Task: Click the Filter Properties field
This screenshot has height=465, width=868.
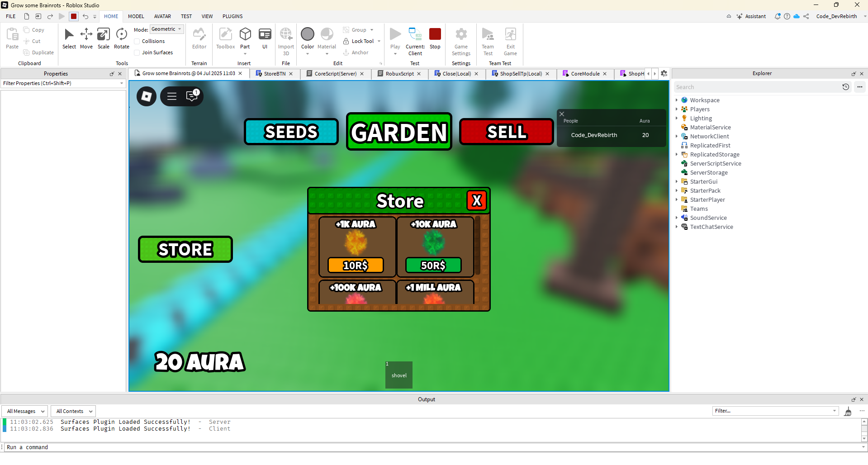Action: point(63,83)
